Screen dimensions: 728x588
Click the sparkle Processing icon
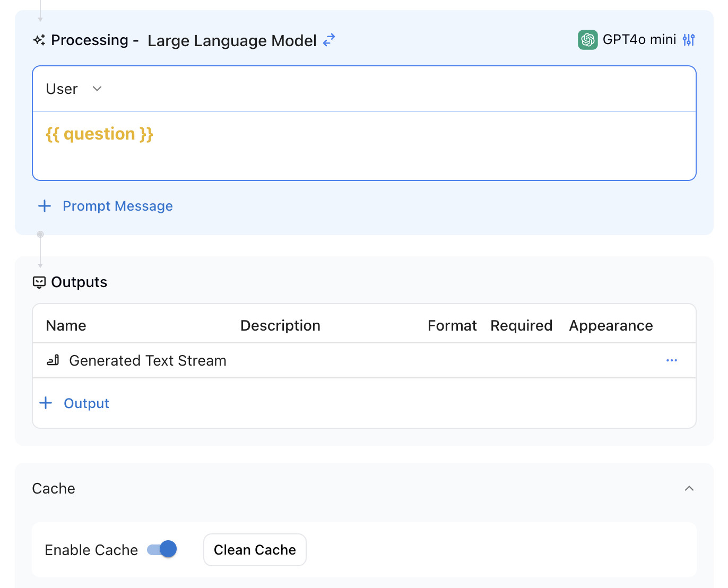(x=39, y=40)
